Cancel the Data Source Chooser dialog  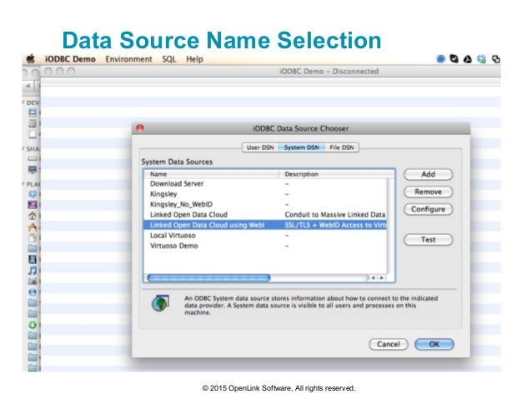click(389, 344)
